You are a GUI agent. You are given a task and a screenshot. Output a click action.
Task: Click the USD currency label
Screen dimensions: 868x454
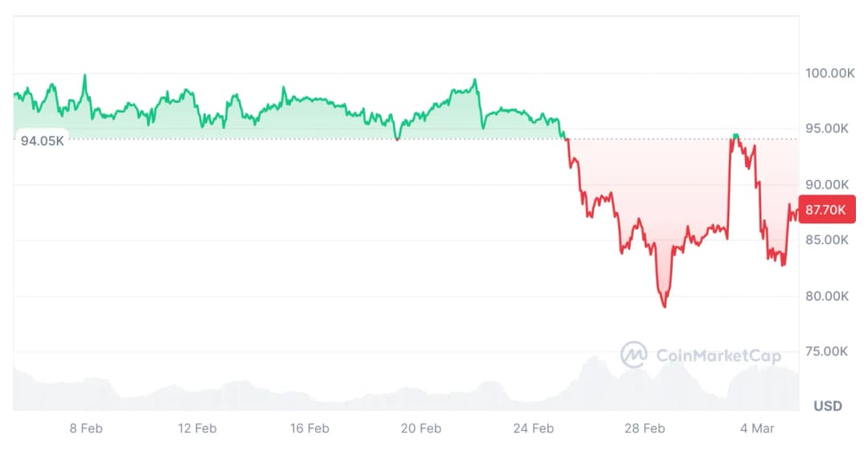click(x=828, y=406)
